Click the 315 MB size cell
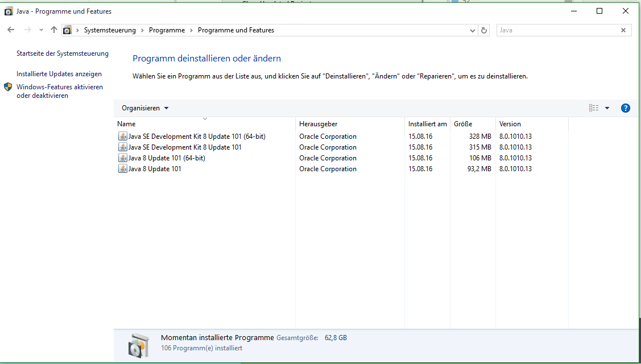Viewport: 641px width, 364px height. pos(480,147)
